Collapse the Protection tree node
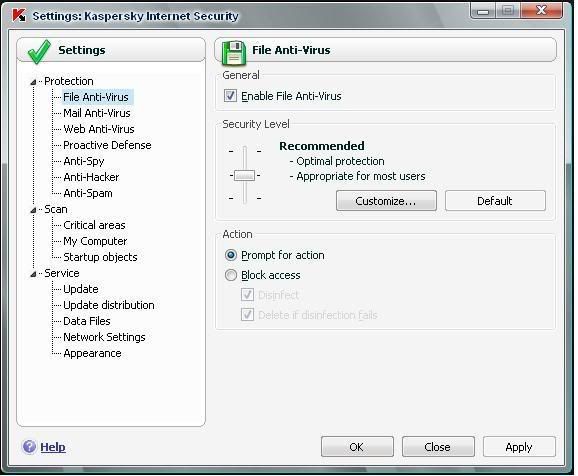This screenshot has height=476, width=578. pos(33,82)
